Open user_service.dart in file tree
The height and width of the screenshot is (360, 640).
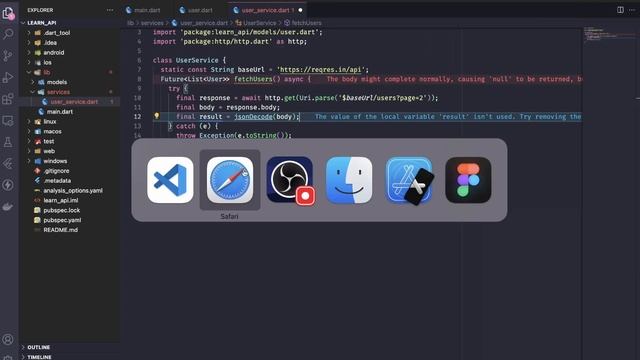pyautogui.click(x=74, y=102)
